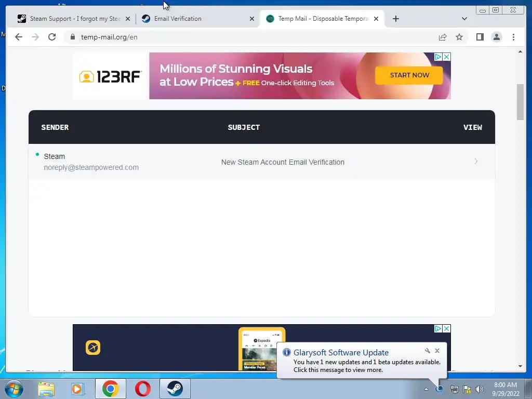This screenshot has height=399, width=532.
Task: Click the wrench options icon in Glarysoft balloon
Action: (428, 351)
